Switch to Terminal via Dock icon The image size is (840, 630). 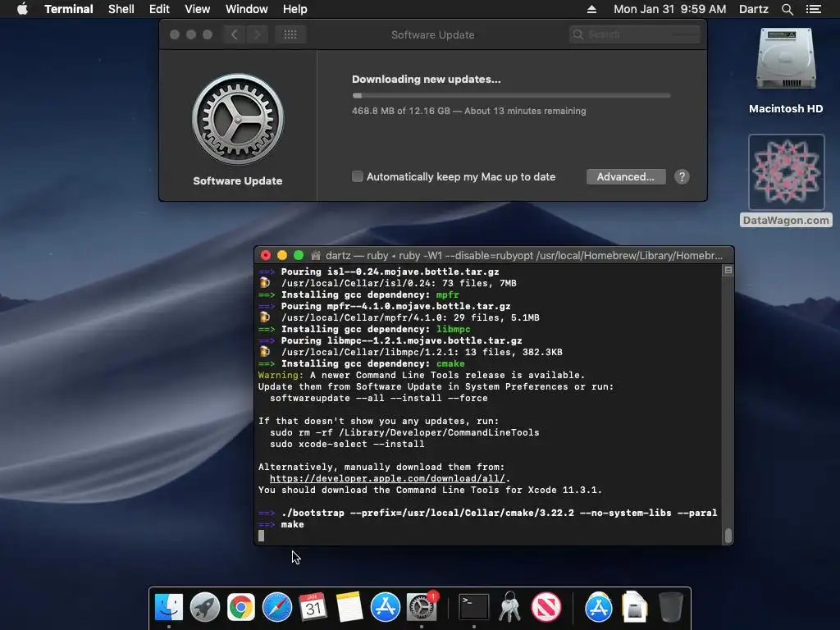tap(474, 607)
